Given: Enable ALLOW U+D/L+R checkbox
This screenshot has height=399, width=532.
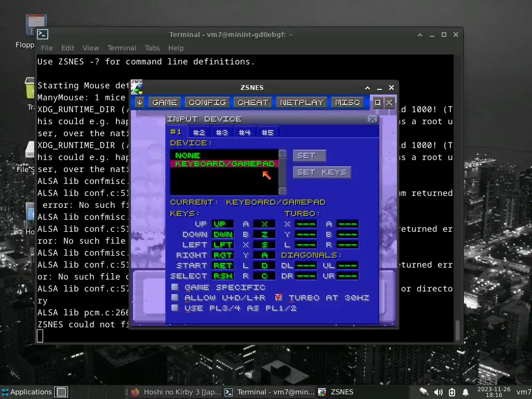Looking at the screenshot, I should pos(175,298).
